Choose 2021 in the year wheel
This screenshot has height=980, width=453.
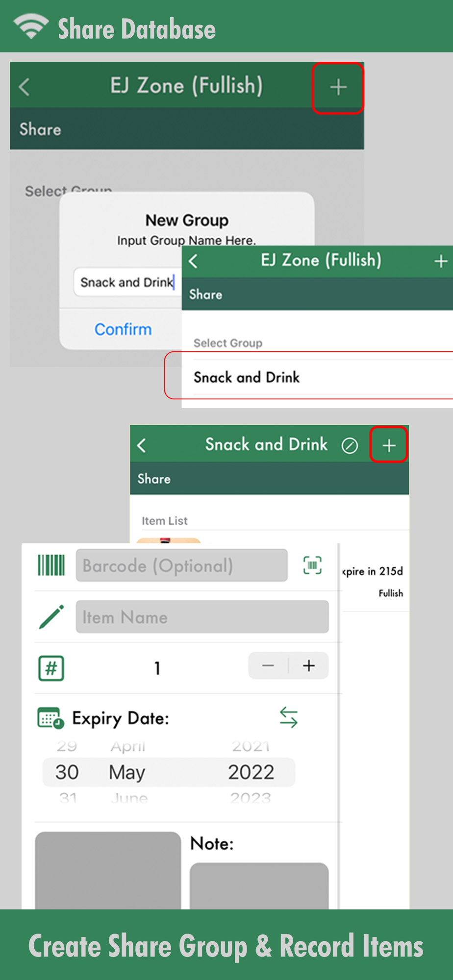251,746
